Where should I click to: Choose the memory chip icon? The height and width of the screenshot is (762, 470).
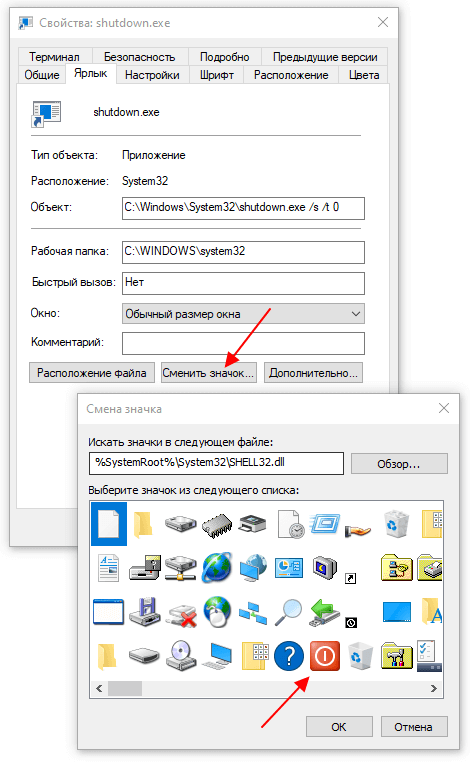(217, 525)
